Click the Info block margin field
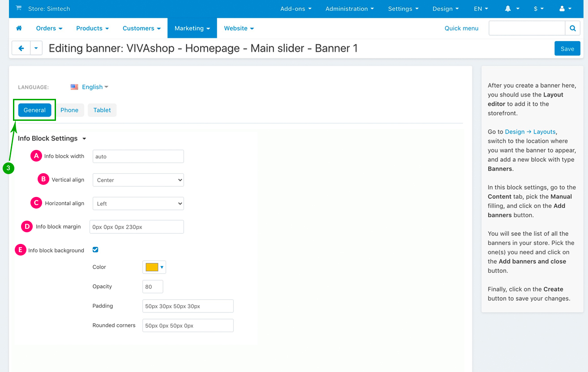 (137, 227)
